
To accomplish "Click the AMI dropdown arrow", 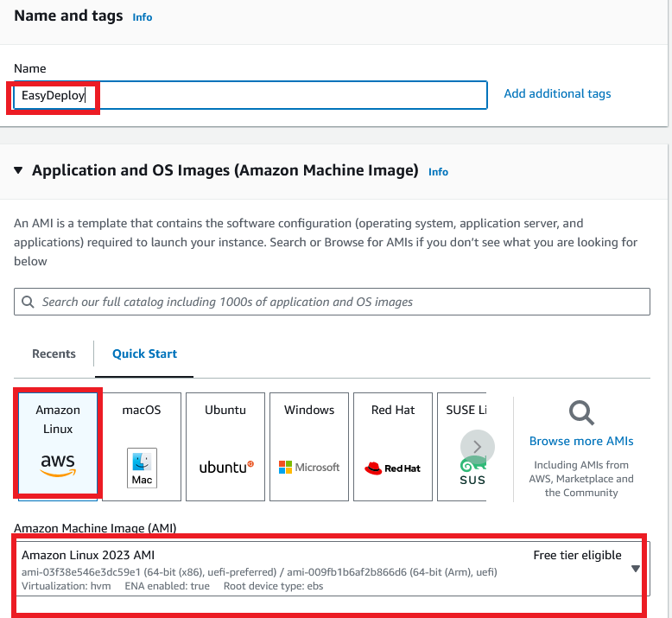I will pyautogui.click(x=636, y=569).
